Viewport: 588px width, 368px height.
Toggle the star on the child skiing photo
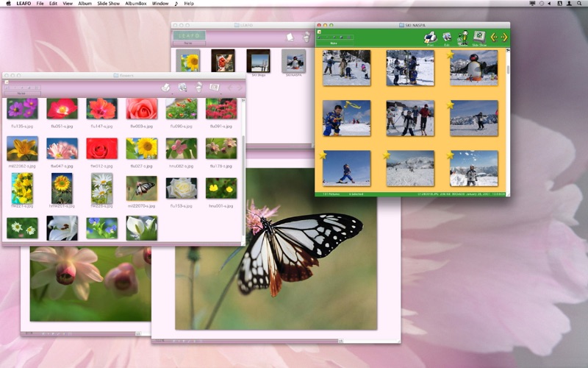point(323,155)
